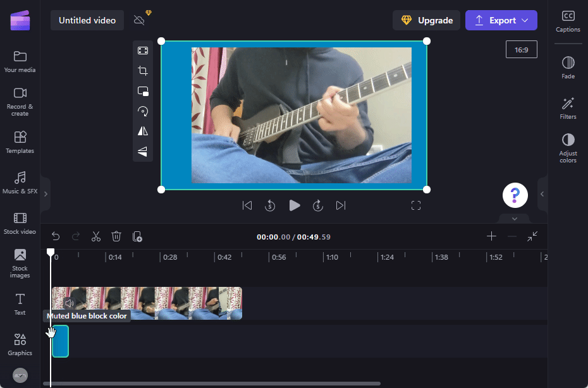Select the fit-to-frame icon

[x=143, y=51]
